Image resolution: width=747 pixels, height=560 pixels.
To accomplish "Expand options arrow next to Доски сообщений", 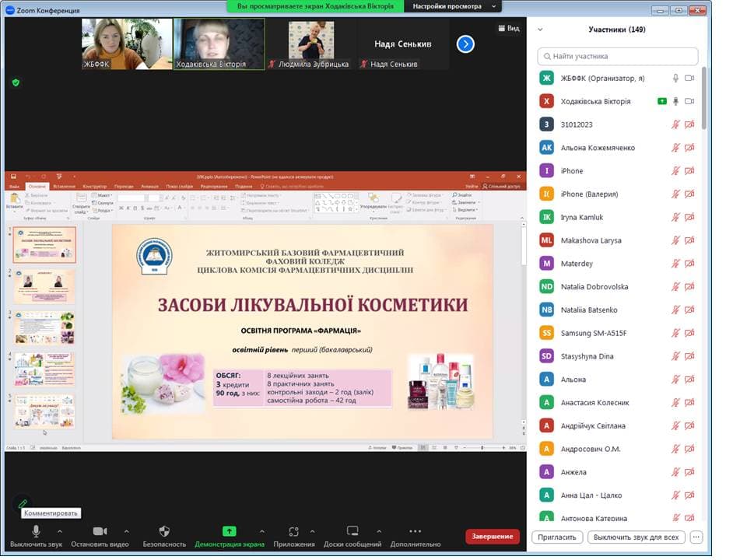I will 379,531.
